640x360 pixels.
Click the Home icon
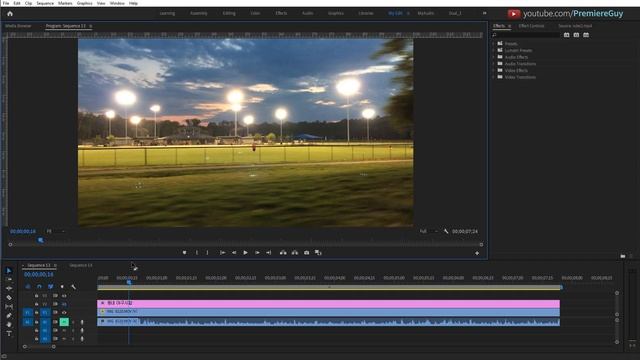click(x=10, y=13)
